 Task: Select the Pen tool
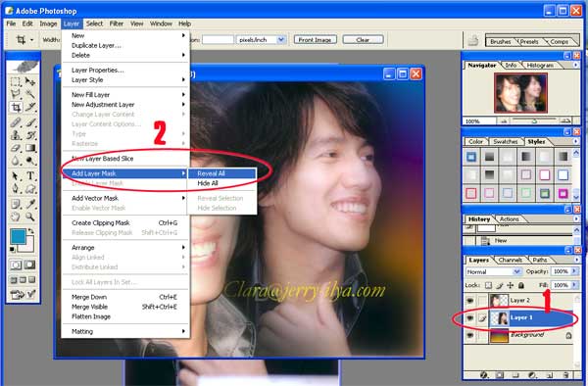16,188
